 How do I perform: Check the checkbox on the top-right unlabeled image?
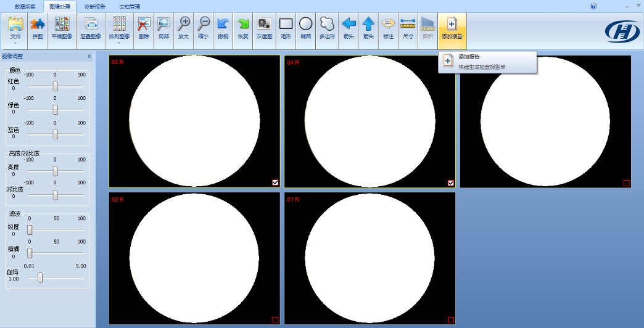[x=626, y=182]
